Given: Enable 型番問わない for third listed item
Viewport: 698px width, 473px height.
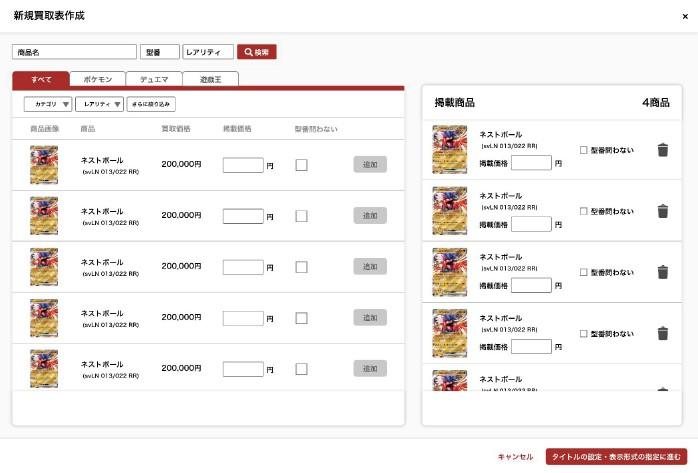Looking at the screenshot, I should coord(583,272).
